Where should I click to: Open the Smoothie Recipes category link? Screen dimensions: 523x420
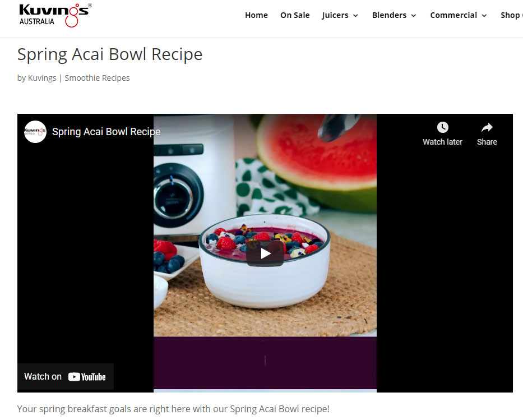pyautogui.click(x=97, y=78)
